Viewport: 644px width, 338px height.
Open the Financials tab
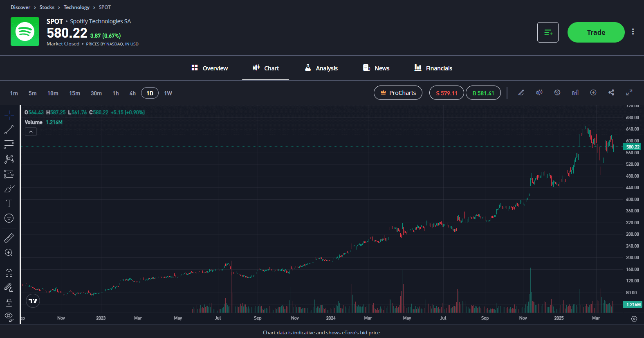433,68
